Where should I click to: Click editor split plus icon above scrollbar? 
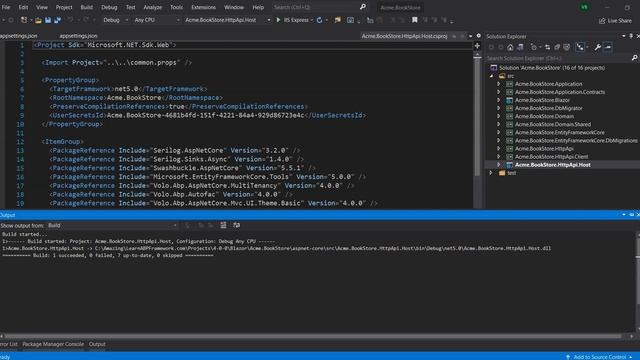[477, 46]
